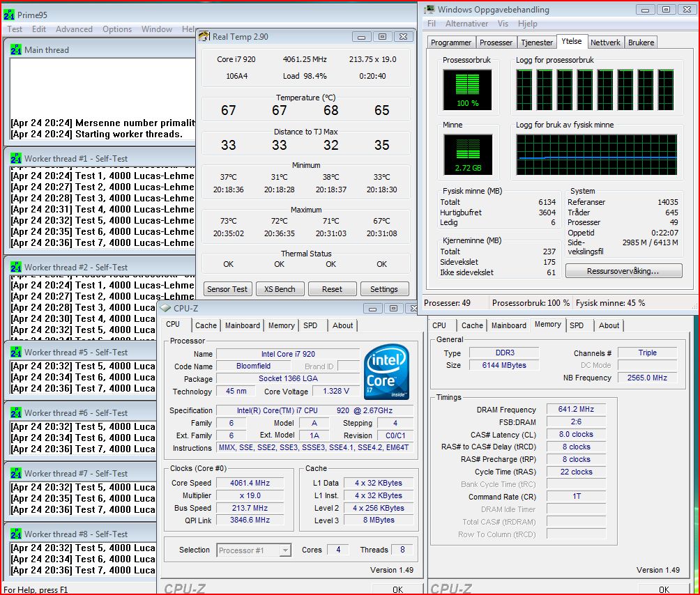The width and height of the screenshot is (700, 595).
Task: Click the Worker thread #8 window icon
Action: point(15,534)
